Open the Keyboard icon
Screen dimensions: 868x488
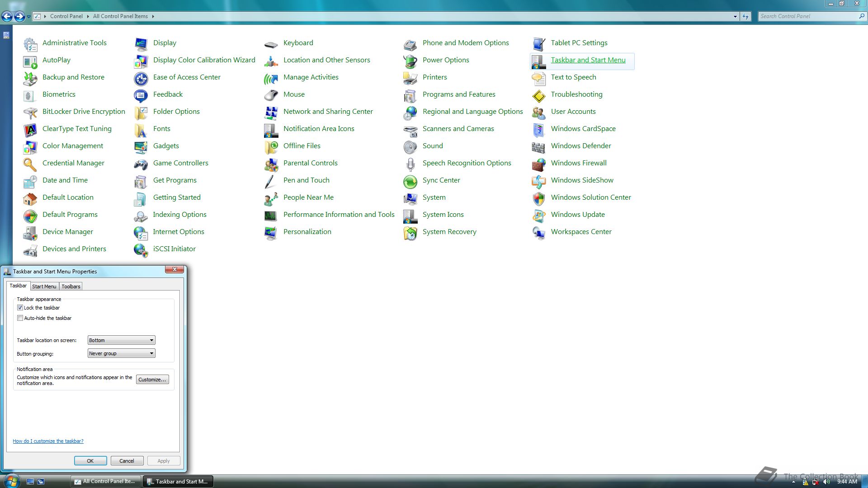click(x=271, y=44)
